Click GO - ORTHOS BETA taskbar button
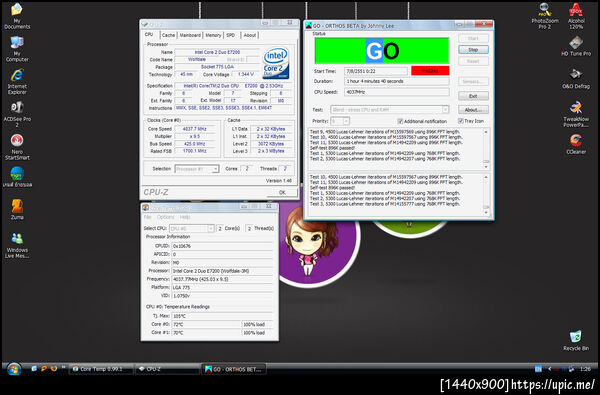 [x=234, y=369]
